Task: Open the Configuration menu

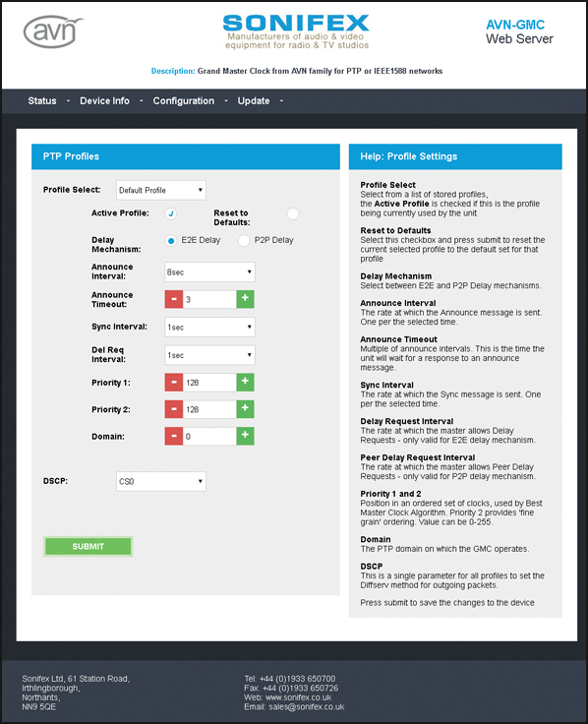Action: (x=184, y=100)
